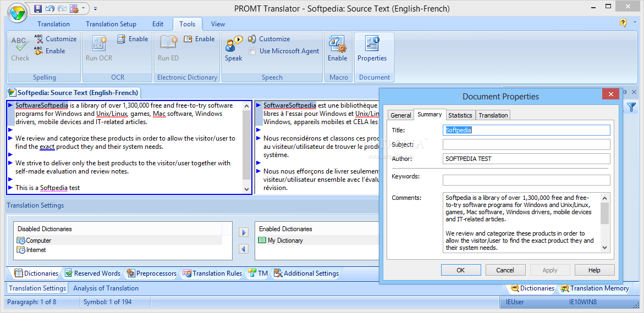
Task: Click Speak button in Speech group
Action: point(234,49)
